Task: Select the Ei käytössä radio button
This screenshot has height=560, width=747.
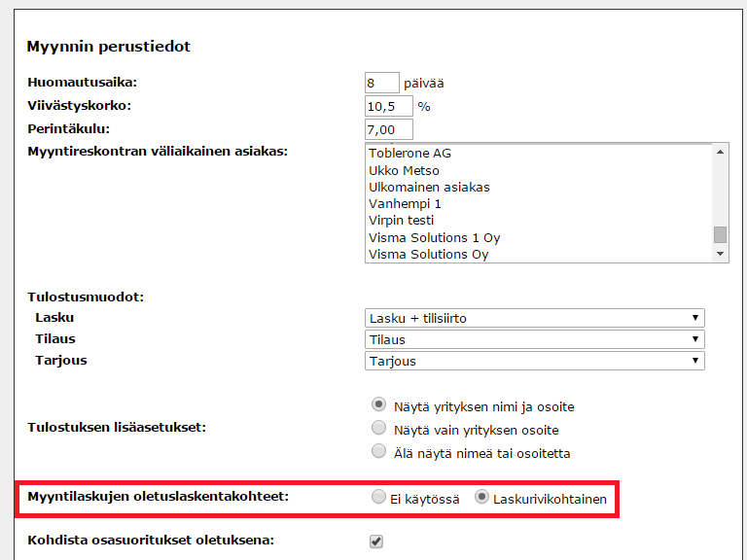Action: pyautogui.click(x=378, y=497)
